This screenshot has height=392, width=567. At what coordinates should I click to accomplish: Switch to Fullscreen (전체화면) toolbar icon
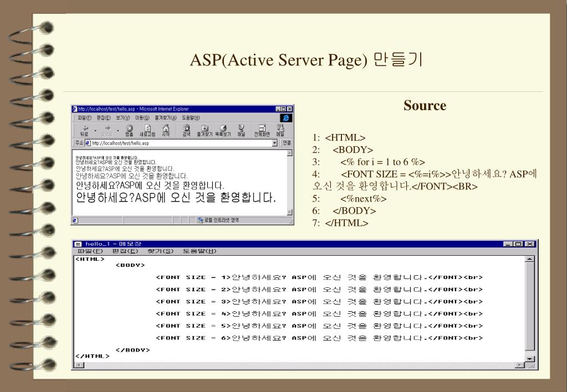262,131
